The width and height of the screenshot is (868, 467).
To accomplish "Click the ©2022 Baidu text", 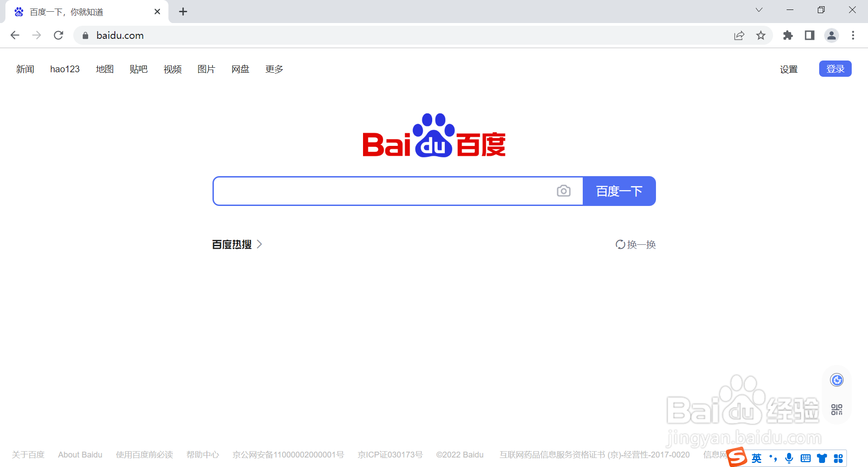I will (x=460, y=454).
